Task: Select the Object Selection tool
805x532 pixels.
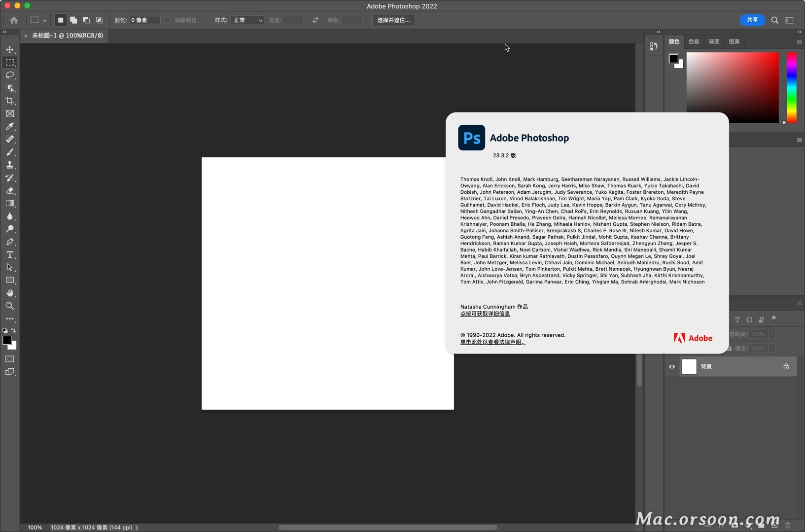Action: tap(10, 88)
